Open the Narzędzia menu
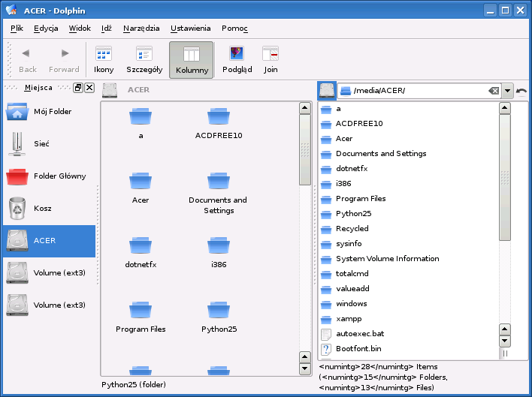This screenshot has height=397, width=532. pyautogui.click(x=141, y=29)
